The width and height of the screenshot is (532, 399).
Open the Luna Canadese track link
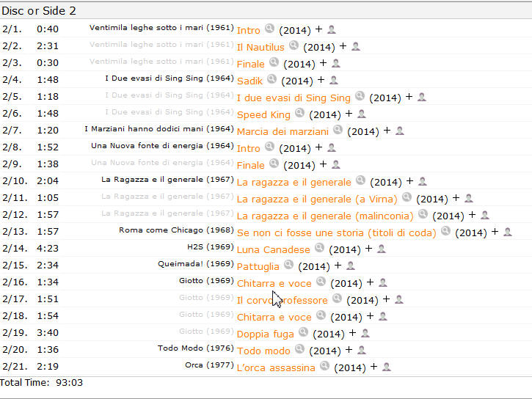pos(274,250)
